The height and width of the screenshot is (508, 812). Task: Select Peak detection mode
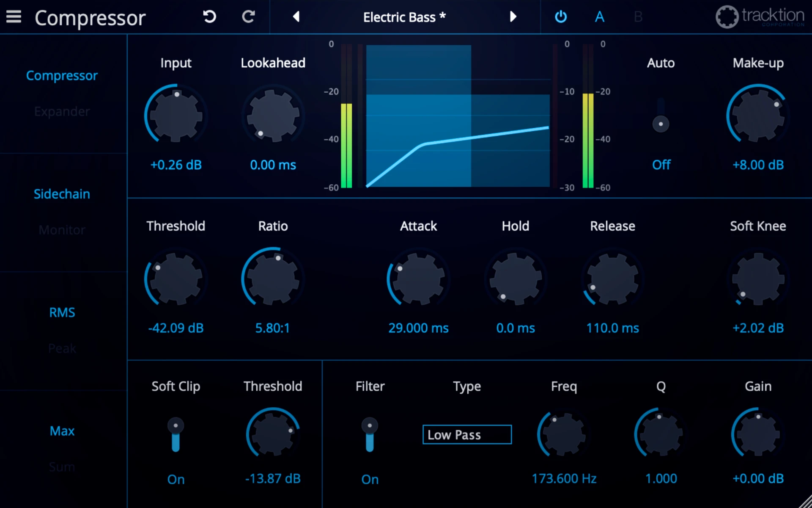[62, 348]
